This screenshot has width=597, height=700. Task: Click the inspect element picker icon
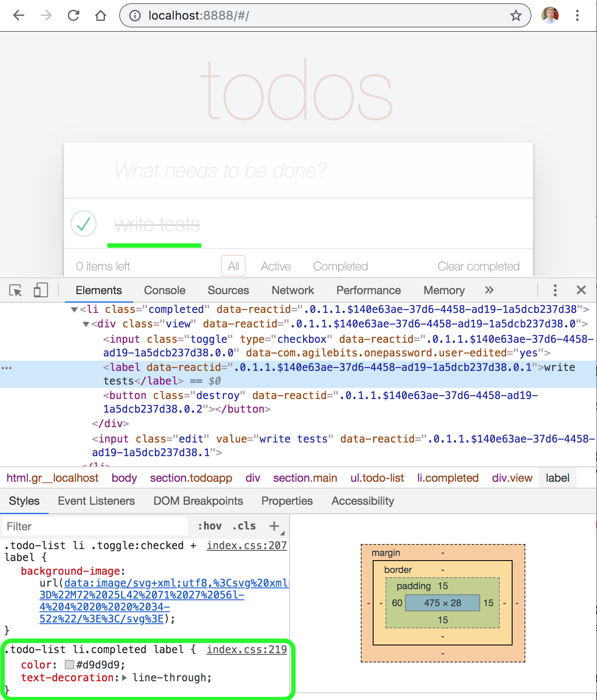[x=16, y=290]
